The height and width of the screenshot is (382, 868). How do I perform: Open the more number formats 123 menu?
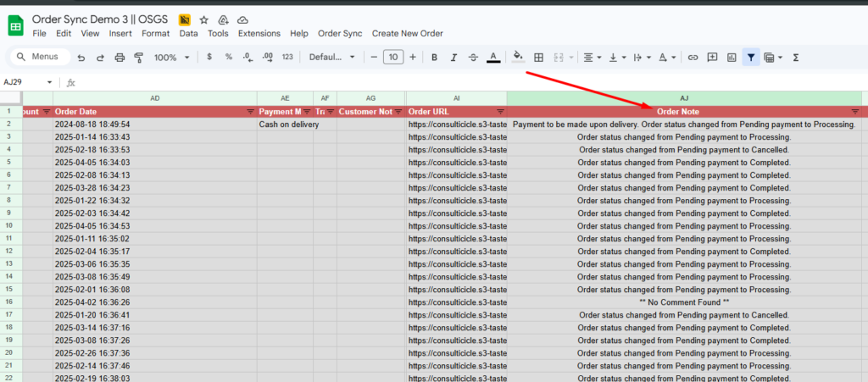287,57
